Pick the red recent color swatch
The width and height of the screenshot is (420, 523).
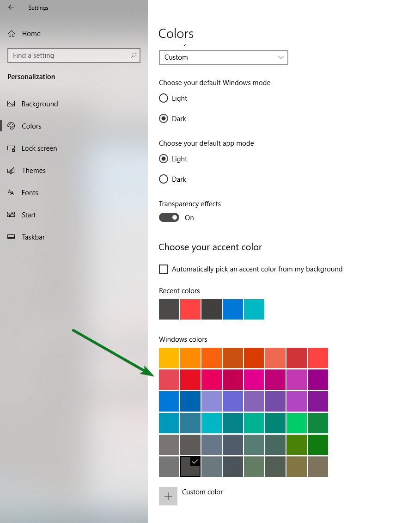pyautogui.click(x=190, y=309)
